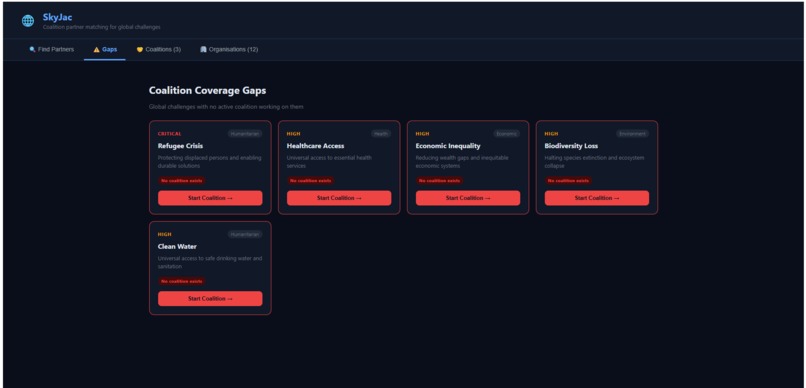
Task: Click the 'Coalition partner matching' tagline
Action: (x=102, y=27)
